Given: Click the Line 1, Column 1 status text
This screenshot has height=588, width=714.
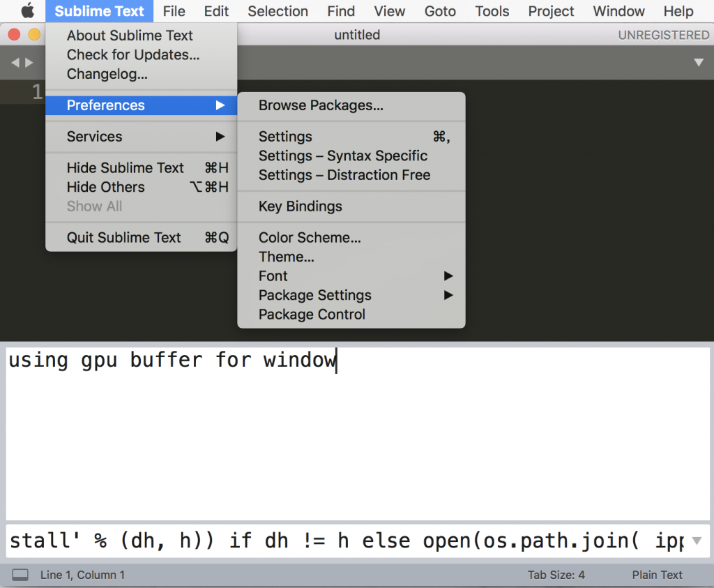Looking at the screenshot, I should (82, 575).
